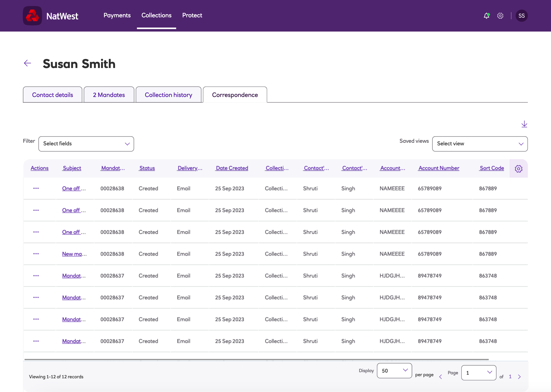Screen dimensions: 551x392
Task: Open the Payments menu
Action: (117, 15)
